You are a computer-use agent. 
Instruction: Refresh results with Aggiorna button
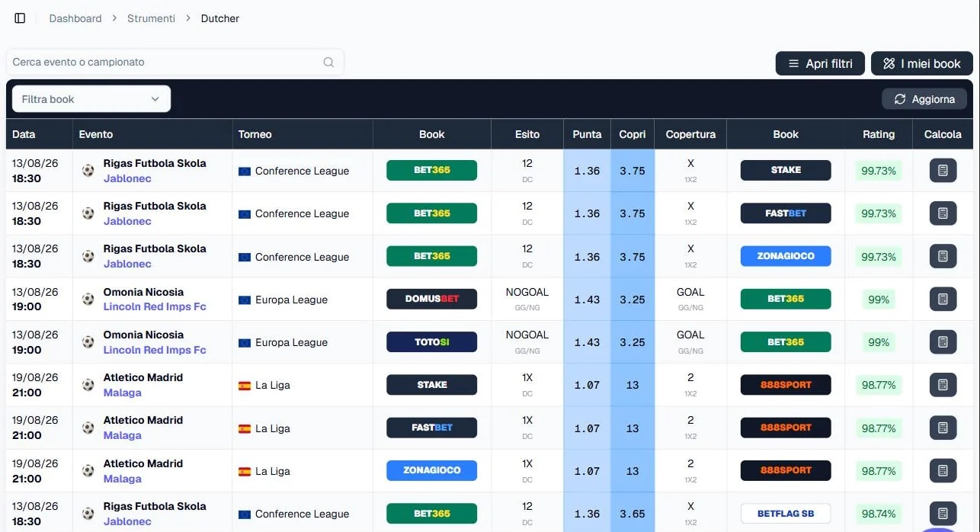click(x=924, y=99)
